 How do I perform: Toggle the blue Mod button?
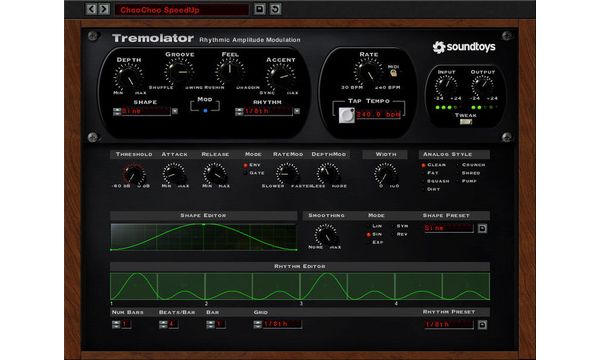(x=205, y=111)
